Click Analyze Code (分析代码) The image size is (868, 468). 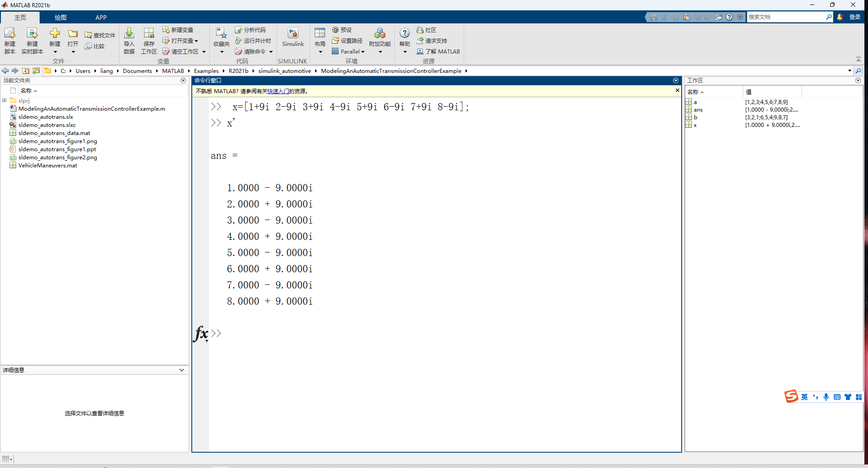250,30
